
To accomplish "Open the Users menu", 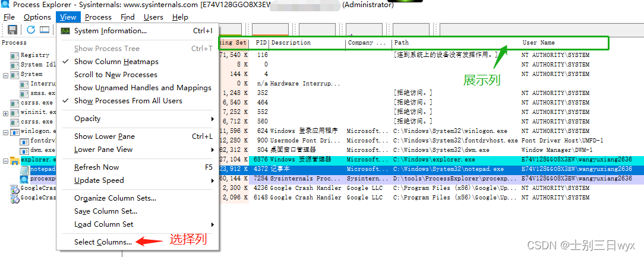I will pyautogui.click(x=153, y=17).
